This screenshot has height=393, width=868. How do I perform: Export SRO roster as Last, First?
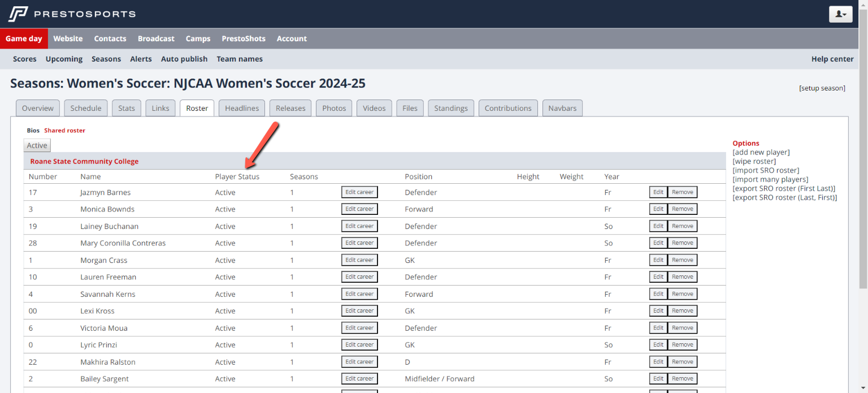tap(785, 197)
